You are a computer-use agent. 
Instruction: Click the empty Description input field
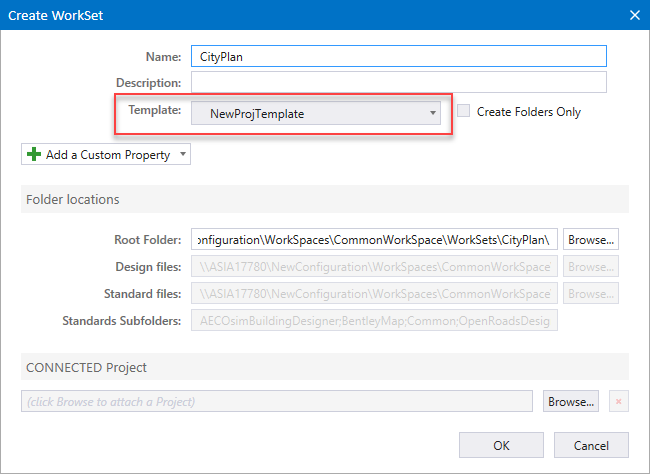pyautogui.click(x=399, y=83)
